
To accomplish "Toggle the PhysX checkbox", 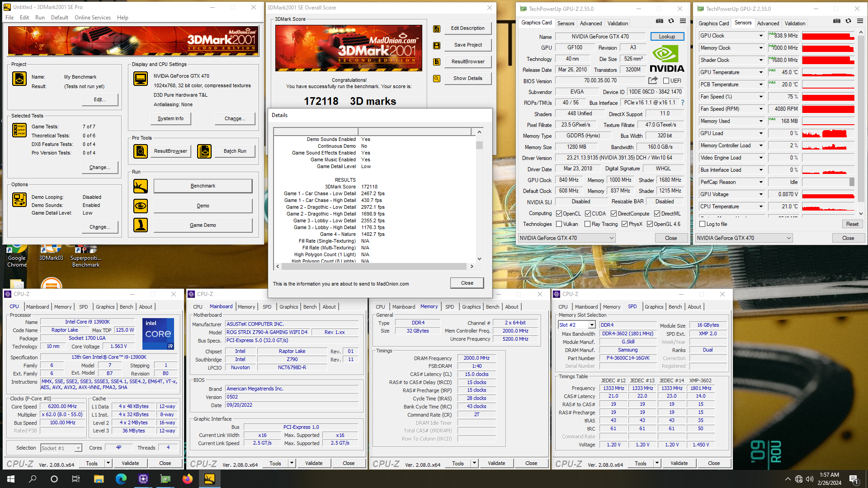I will [624, 224].
